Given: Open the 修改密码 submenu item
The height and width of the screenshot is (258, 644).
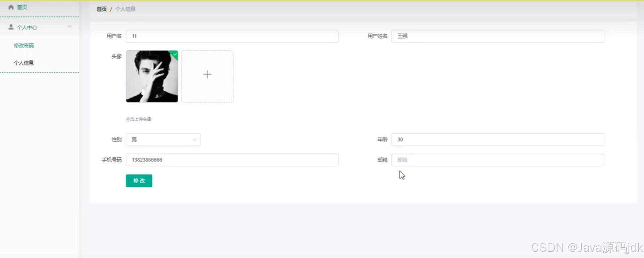Looking at the screenshot, I should (24, 45).
